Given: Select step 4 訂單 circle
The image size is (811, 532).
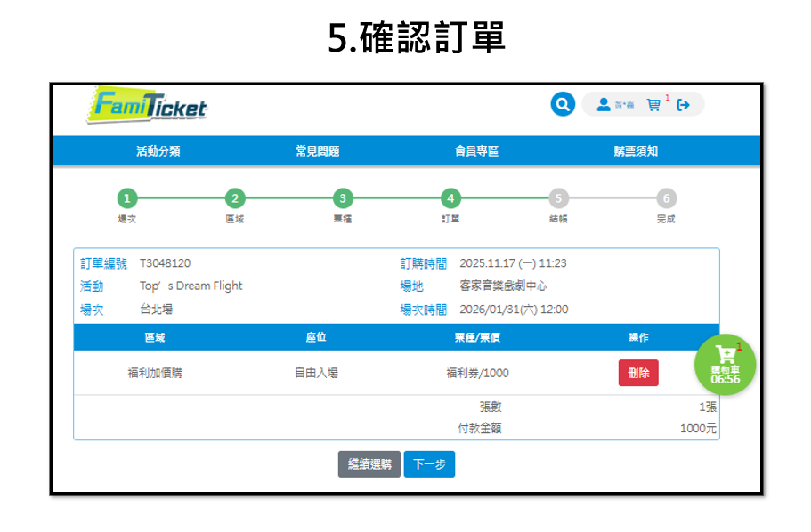Looking at the screenshot, I should pyautogui.click(x=450, y=198).
